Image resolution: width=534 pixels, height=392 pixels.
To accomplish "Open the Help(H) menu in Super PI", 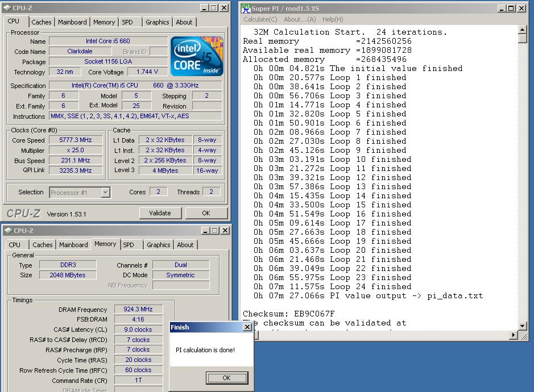I will pos(333,19).
